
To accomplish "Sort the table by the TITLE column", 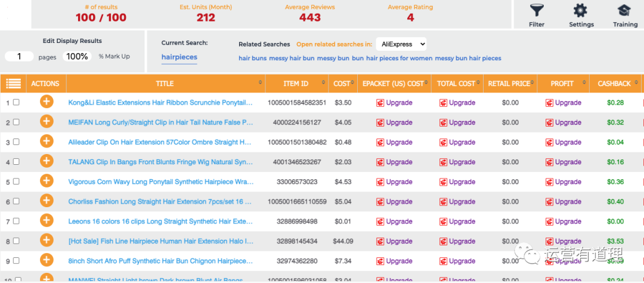I will click(x=165, y=84).
